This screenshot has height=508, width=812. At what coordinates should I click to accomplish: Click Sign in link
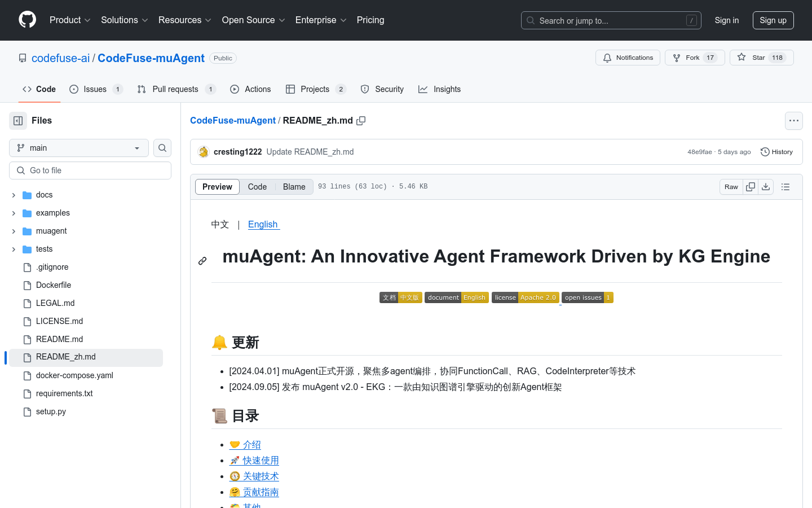click(x=726, y=20)
